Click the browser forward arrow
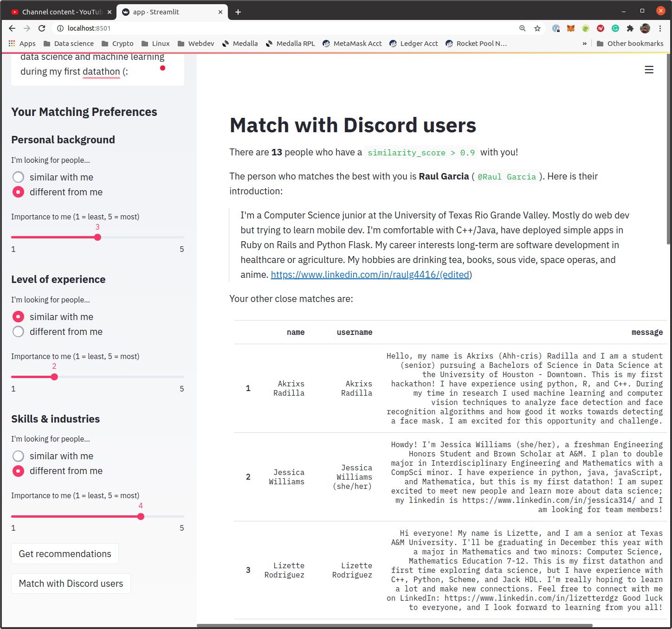The image size is (672, 629). coord(27,28)
